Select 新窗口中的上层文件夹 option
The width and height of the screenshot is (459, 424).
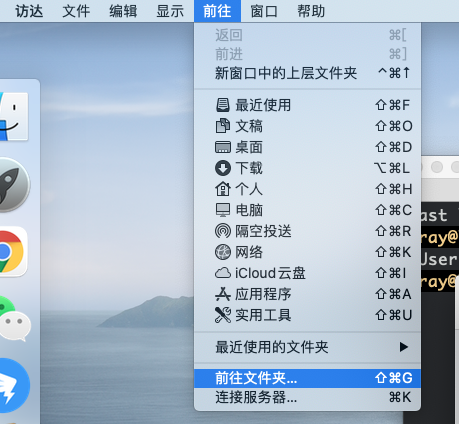[307, 73]
